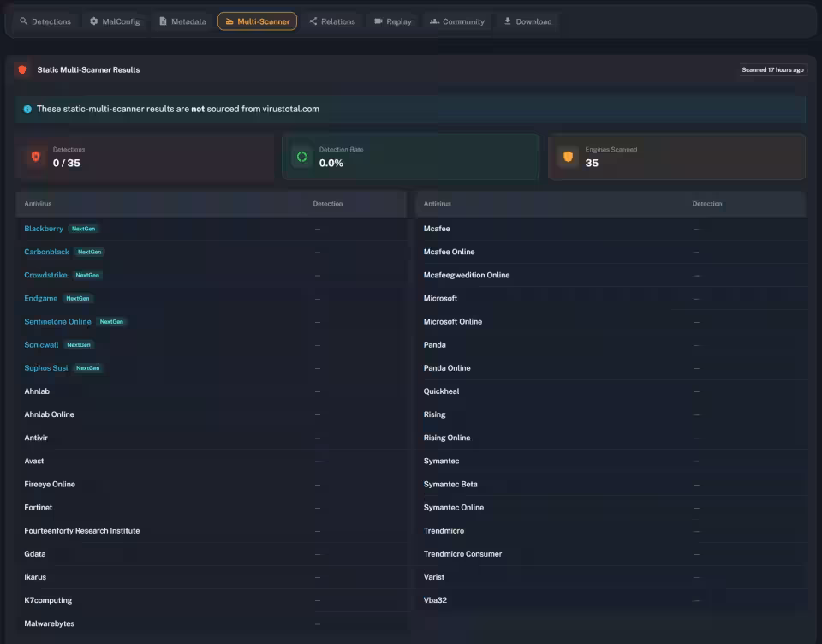Select the Rising Online row

pos(611,438)
